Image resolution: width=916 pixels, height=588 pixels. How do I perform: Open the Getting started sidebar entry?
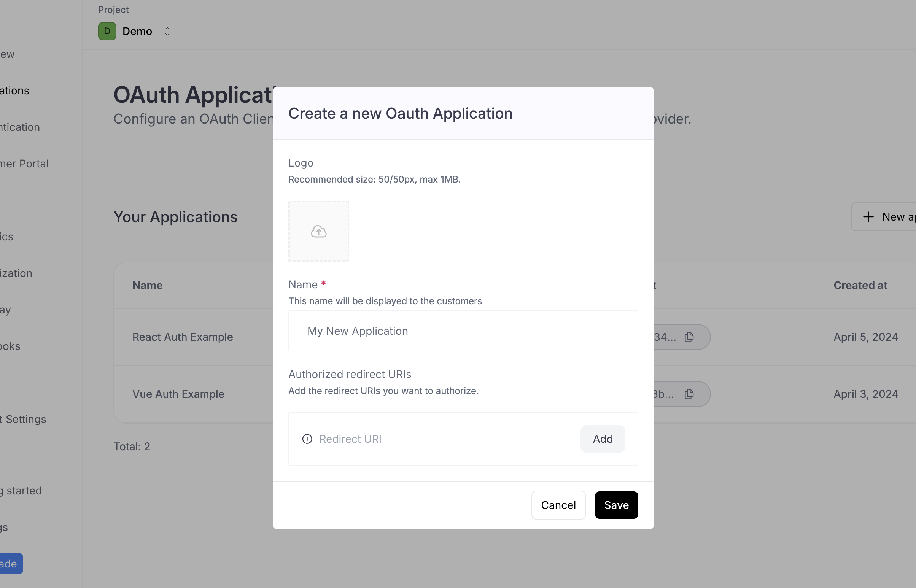pyautogui.click(x=21, y=491)
